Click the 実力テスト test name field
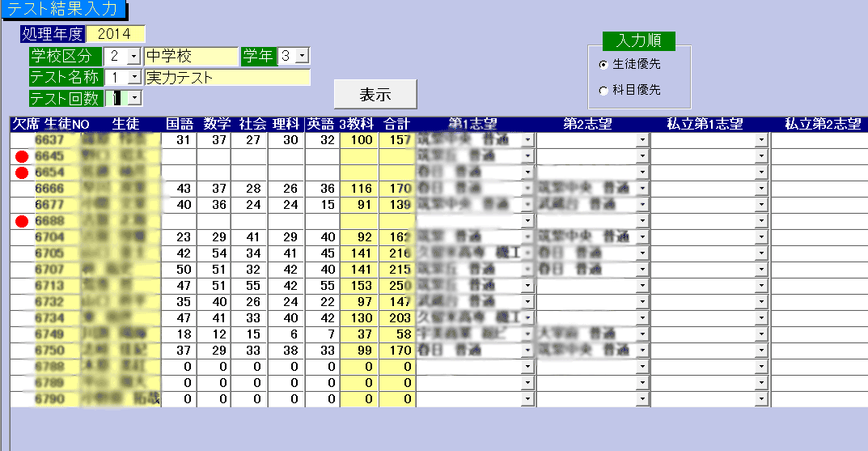Viewport: 868px width, 451px height. [227, 78]
